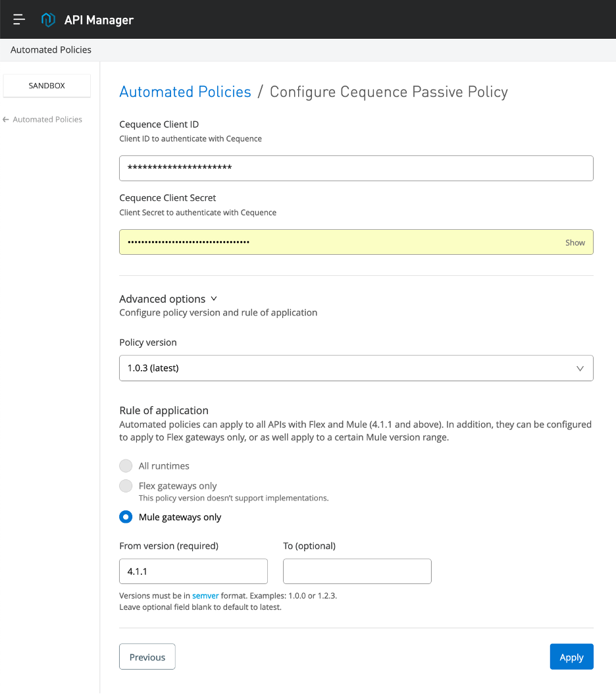The height and width of the screenshot is (694, 616).
Task: Click the API Manager logo icon
Action: (48, 20)
